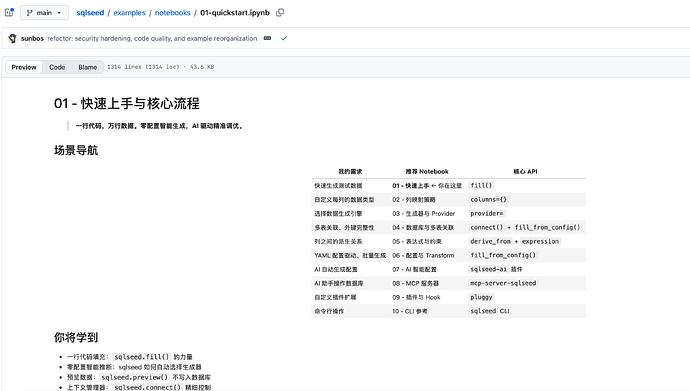This screenshot has width=690, height=391.
Task: Click sqlseed.connect() in the bullet list
Action: (147, 387)
